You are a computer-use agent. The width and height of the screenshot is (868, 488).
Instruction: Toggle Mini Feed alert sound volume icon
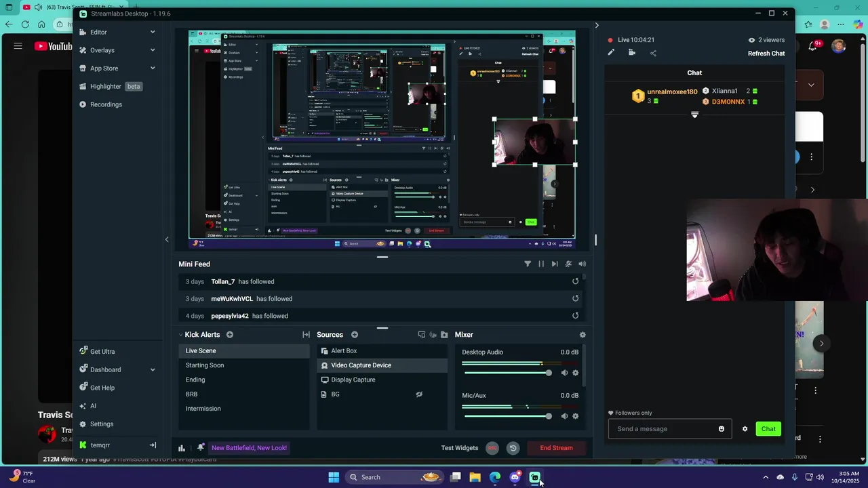tap(582, 264)
